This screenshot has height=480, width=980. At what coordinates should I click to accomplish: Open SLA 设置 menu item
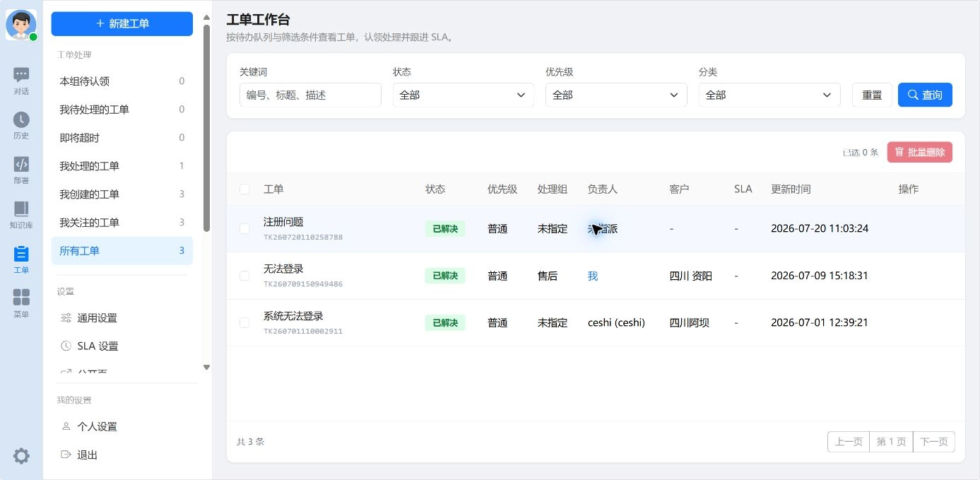122,346
